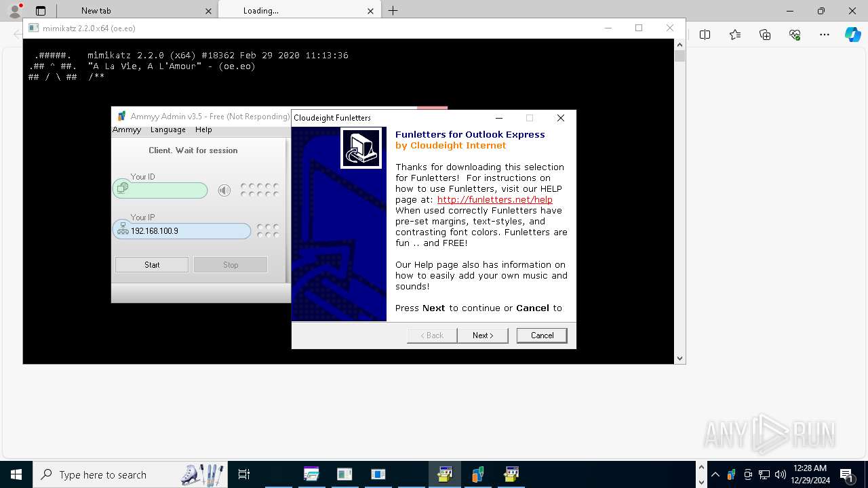Click the Ammyy tray icon in system tray
Image resolution: width=868 pixels, height=488 pixels.
(732, 474)
